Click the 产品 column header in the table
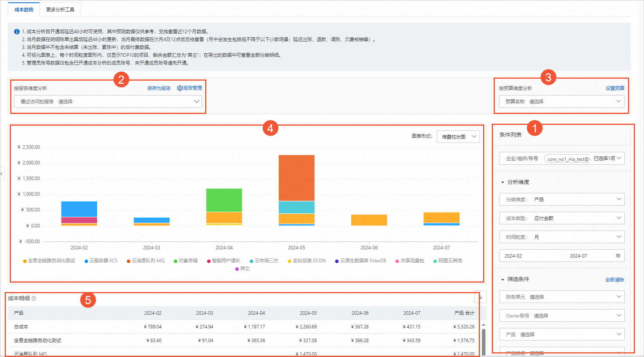Viewport: 644px width, 357px height. click(x=19, y=313)
